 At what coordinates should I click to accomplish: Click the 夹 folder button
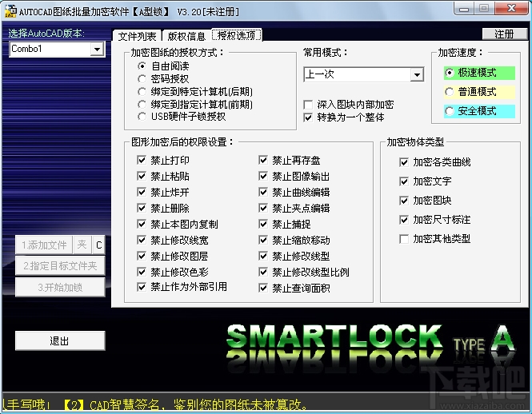(82, 245)
